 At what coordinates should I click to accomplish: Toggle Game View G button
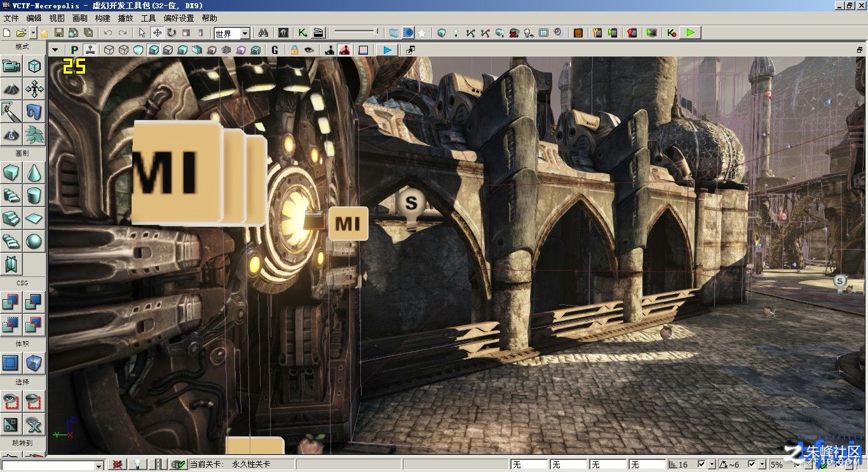point(275,50)
